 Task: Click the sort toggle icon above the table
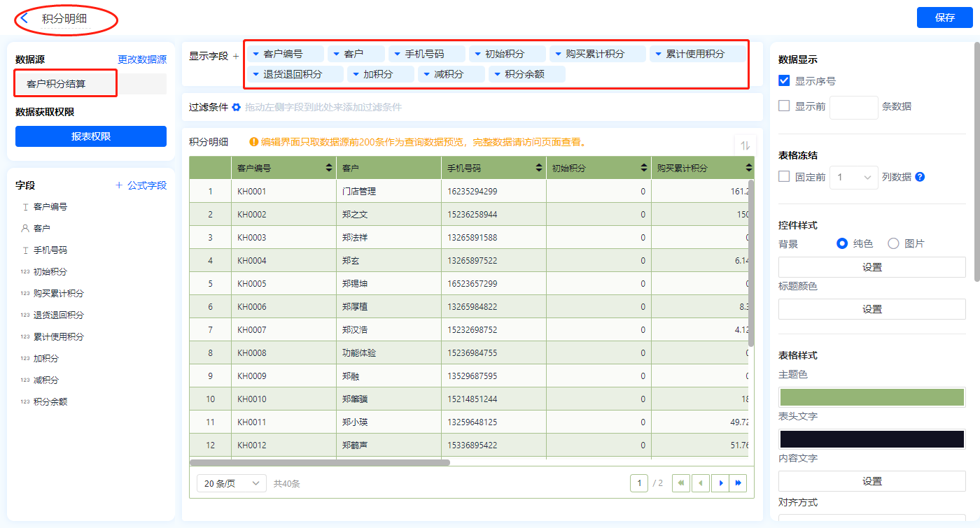745,145
